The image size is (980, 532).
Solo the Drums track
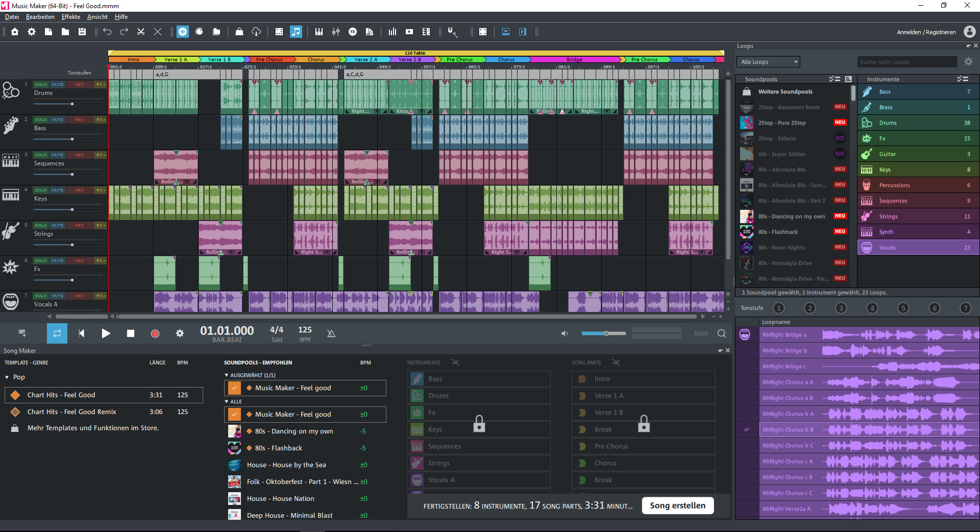point(41,85)
